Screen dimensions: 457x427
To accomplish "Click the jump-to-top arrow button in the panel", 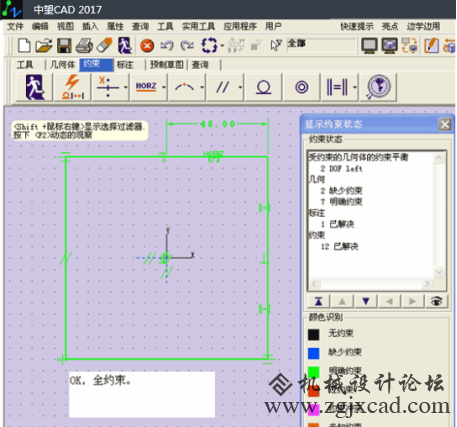I will pyautogui.click(x=319, y=301).
